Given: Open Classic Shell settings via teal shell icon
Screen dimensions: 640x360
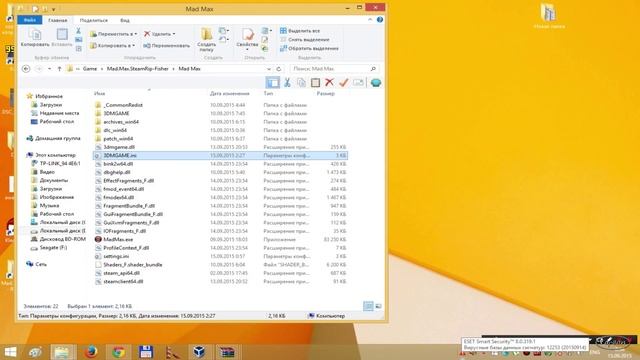Looking at the screenshot, I should click(376, 82).
